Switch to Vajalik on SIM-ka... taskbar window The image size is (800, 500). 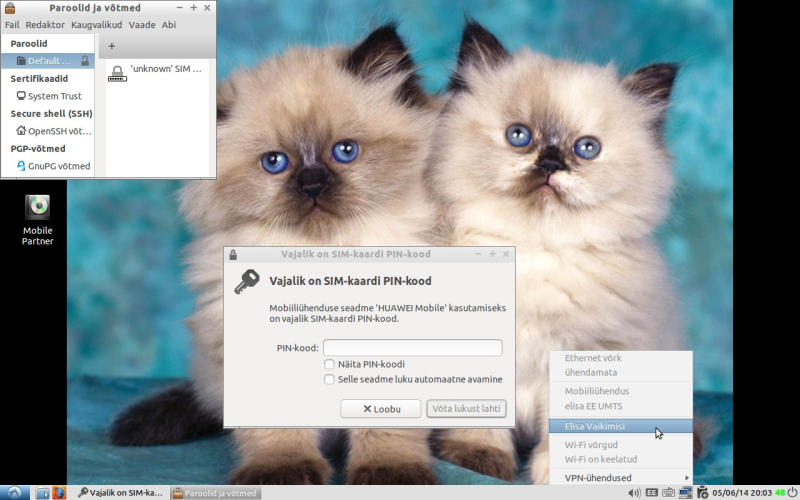coord(121,493)
